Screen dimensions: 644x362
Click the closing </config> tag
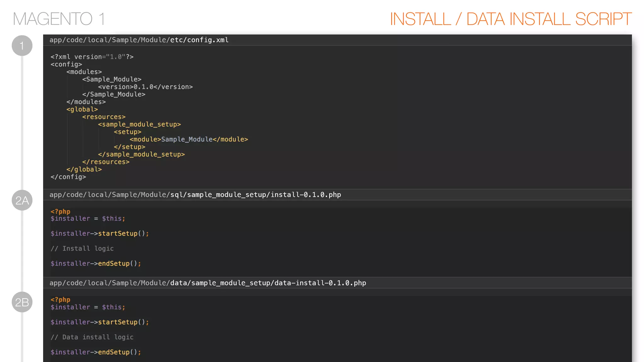[68, 177]
